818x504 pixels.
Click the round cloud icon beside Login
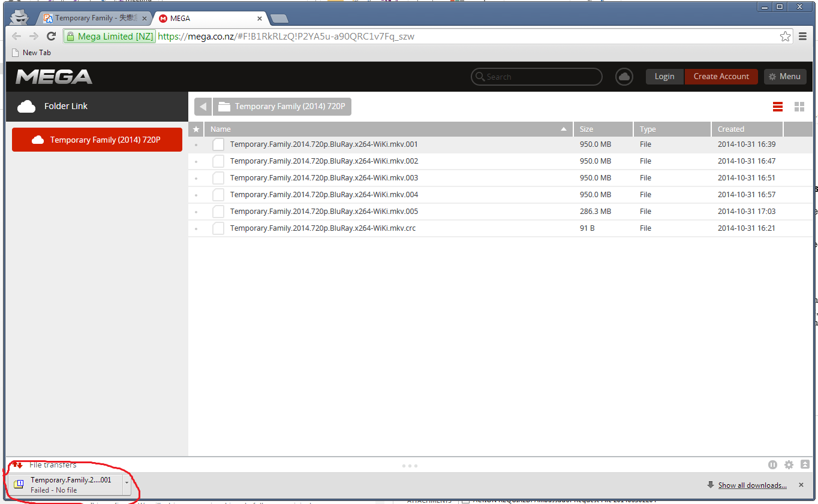click(x=624, y=77)
